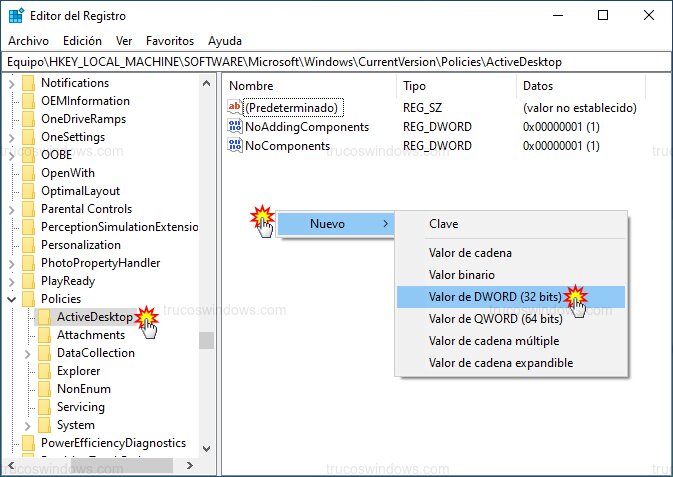Click the Registry Editor app icon in title bar
The image size is (673, 477).
16,15
